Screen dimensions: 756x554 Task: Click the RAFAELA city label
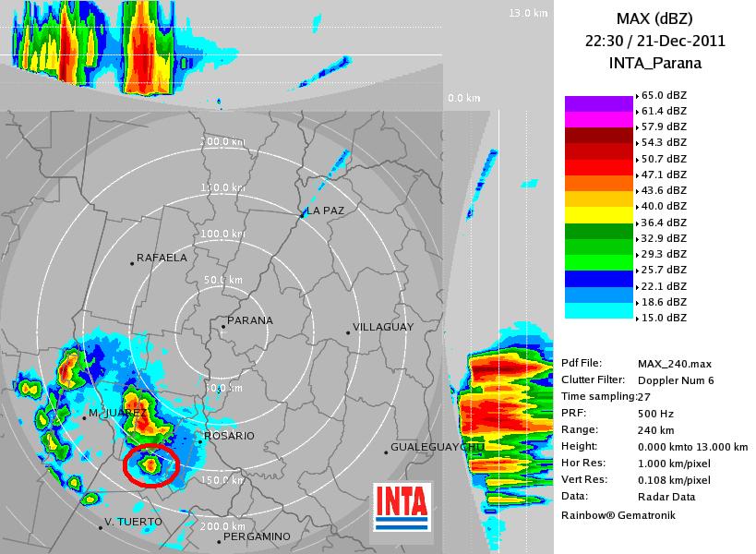coord(162,258)
